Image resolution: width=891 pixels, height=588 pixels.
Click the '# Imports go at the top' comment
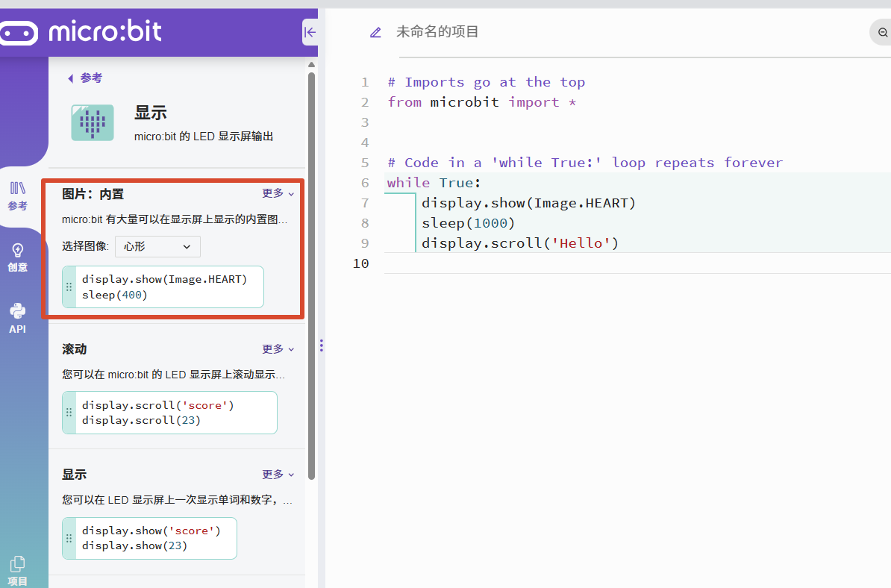(487, 82)
